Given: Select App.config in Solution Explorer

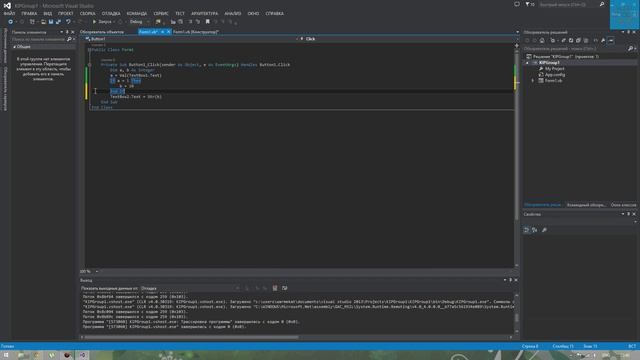Looking at the screenshot, I should click(555, 75).
